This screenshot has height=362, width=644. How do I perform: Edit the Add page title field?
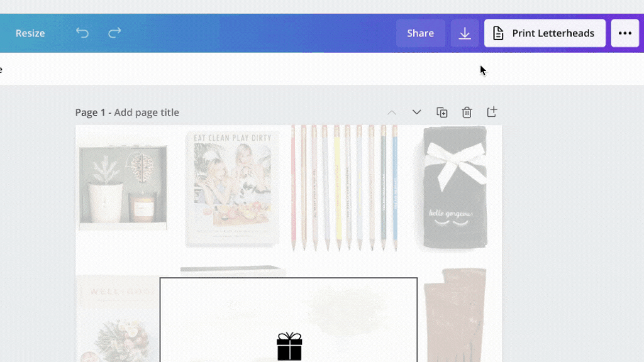click(146, 112)
